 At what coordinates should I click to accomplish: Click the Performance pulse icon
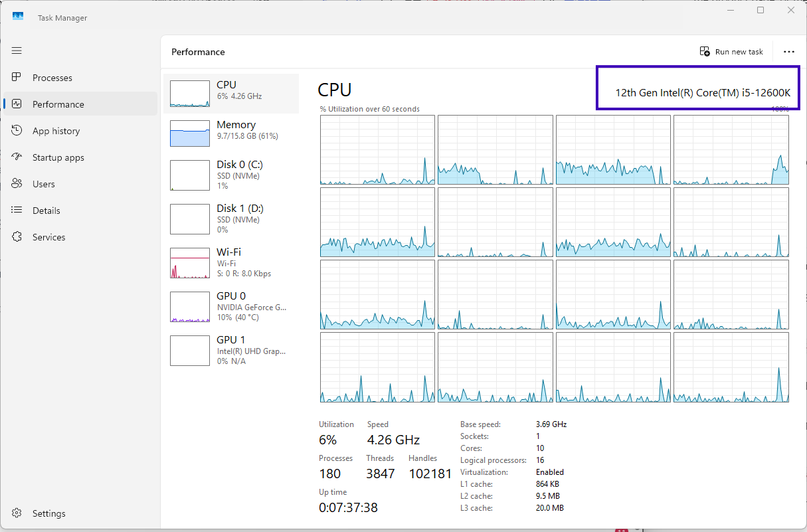point(17,104)
